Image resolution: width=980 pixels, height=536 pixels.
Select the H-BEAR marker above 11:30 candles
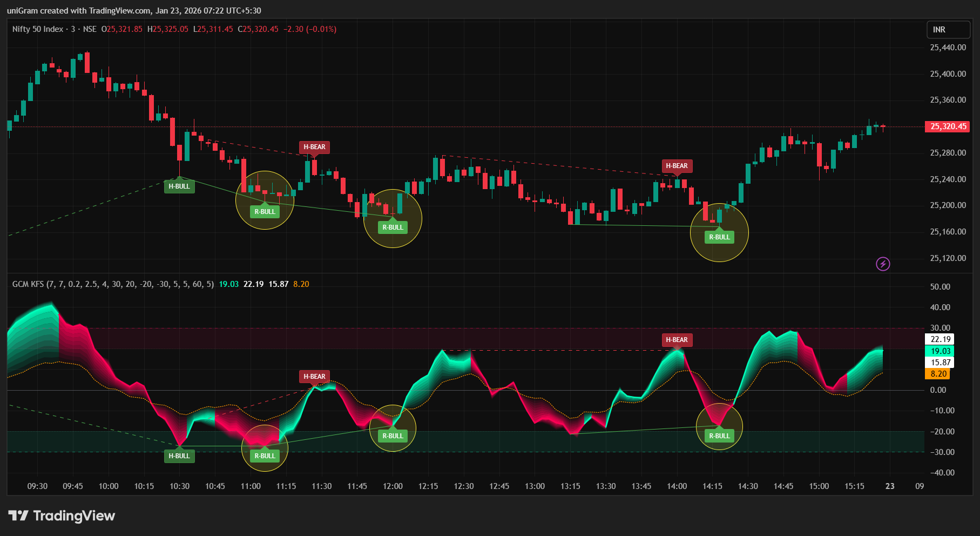pyautogui.click(x=314, y=147)
